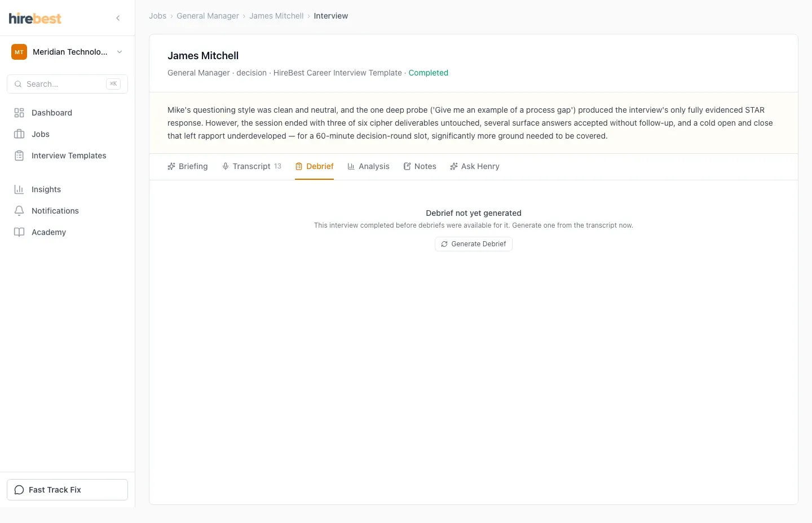This screenshot has height=523, width=812.
Task: Open the Notes tab
Action: click(x=420, y=166)
